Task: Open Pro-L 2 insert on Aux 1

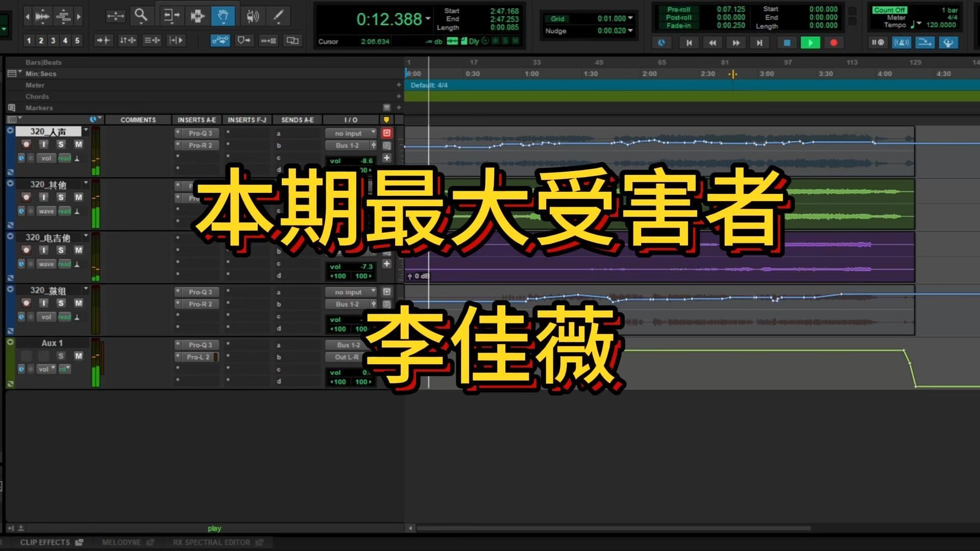Action: (x=198, y=357)
